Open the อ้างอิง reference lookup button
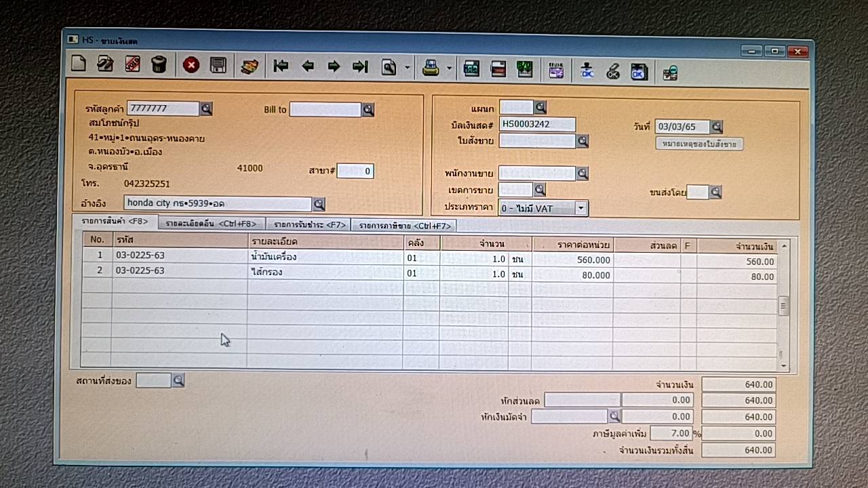Viewport: 868px width, 488px height. click(319, 204)
